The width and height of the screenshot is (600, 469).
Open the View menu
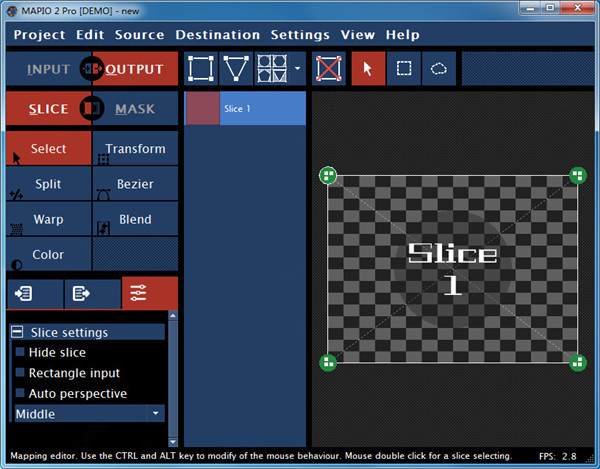(357, 35)
